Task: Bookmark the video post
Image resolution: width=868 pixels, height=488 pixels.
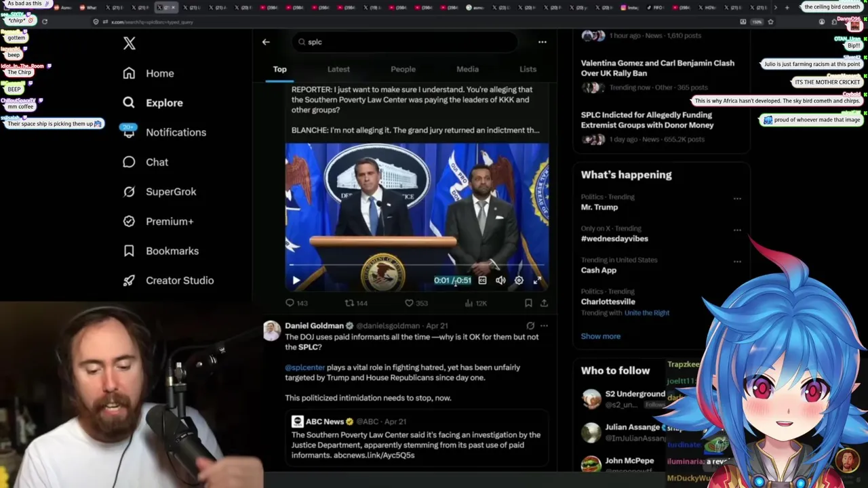Action: [528, 304]
